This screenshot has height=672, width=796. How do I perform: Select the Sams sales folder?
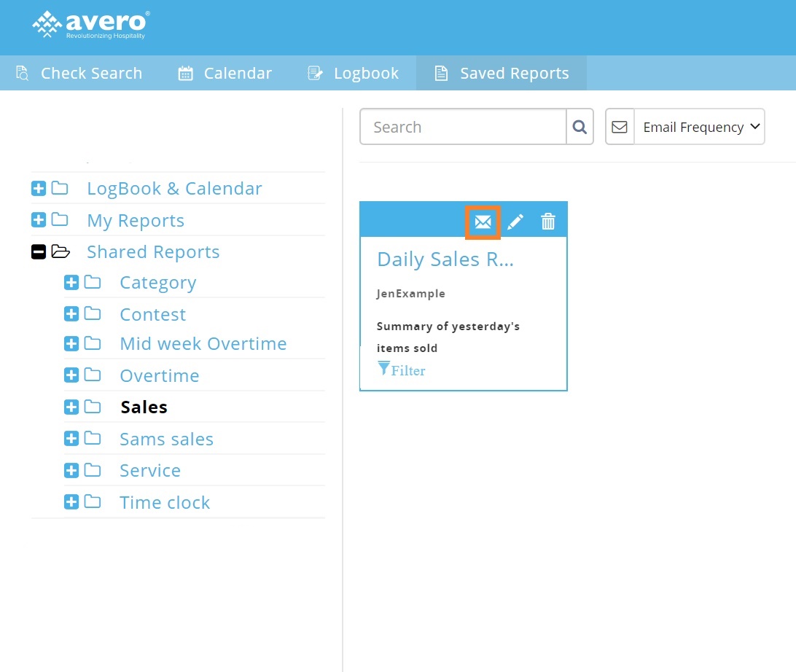[166, 439]
